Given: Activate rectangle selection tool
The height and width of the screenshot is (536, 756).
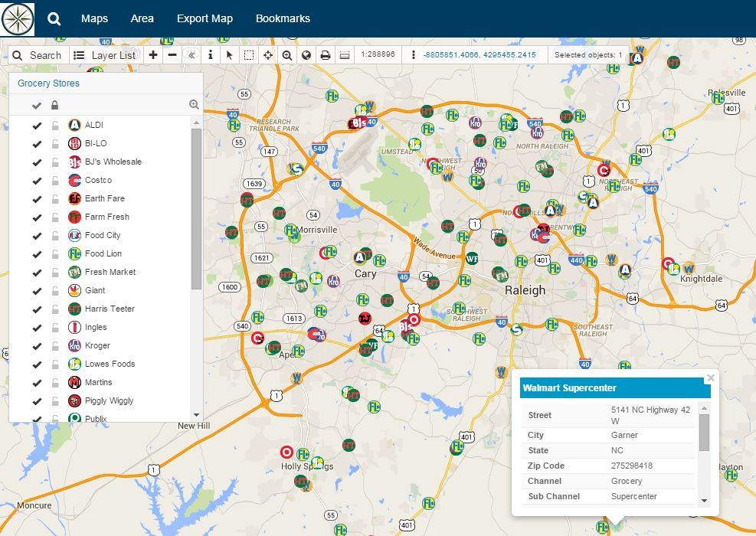Looking at the screenshot, I should pos(249,55).
